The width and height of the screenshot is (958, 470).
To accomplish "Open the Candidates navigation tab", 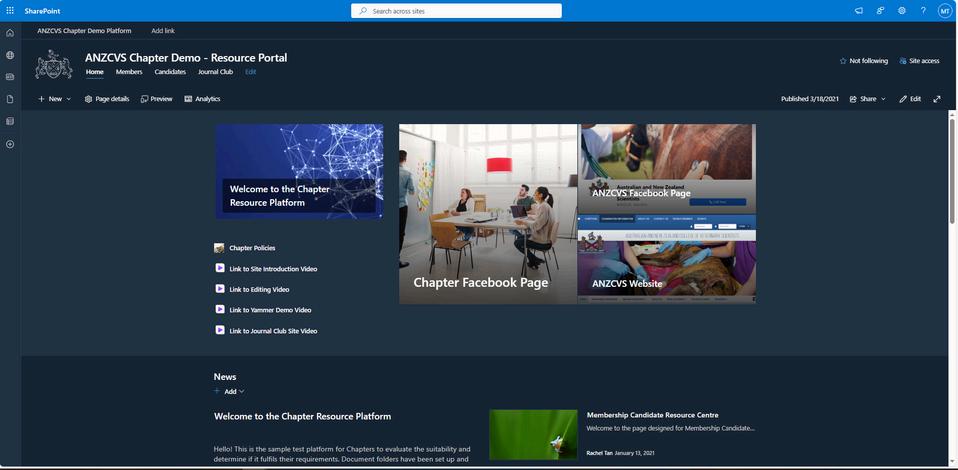I will [x=170, y=72].
